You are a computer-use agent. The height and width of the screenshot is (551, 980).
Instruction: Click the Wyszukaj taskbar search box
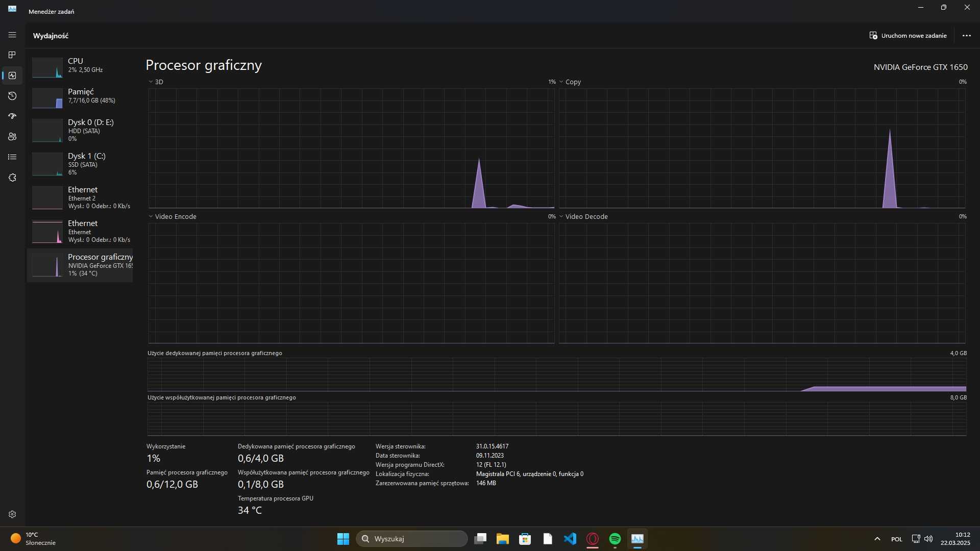pyautogui.click(x=411, y=539)
